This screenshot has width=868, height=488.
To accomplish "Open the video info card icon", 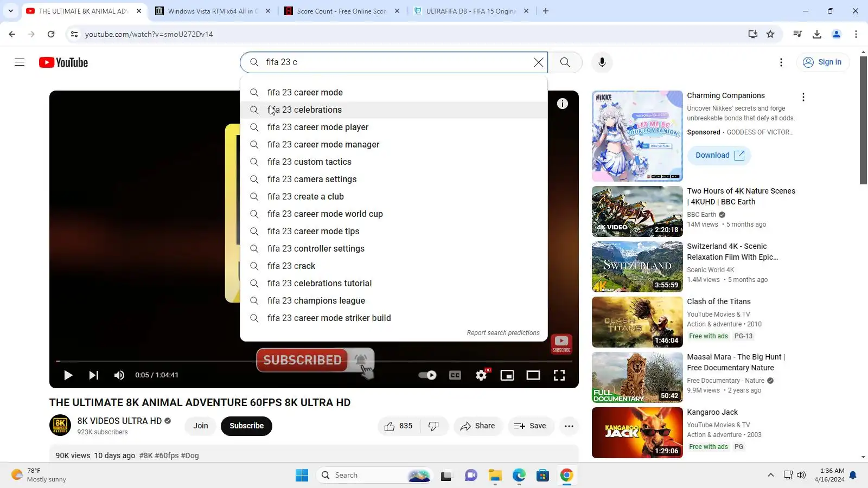I will [x=563, y=104].
